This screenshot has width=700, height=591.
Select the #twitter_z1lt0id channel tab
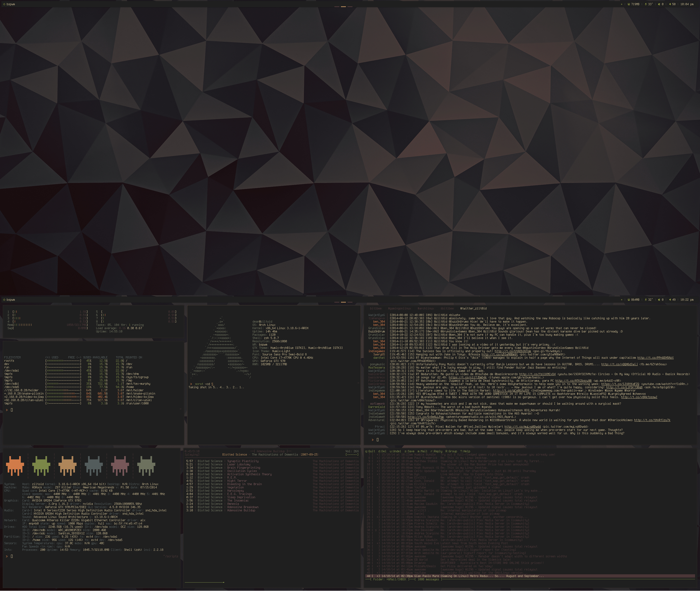(473, 309)
